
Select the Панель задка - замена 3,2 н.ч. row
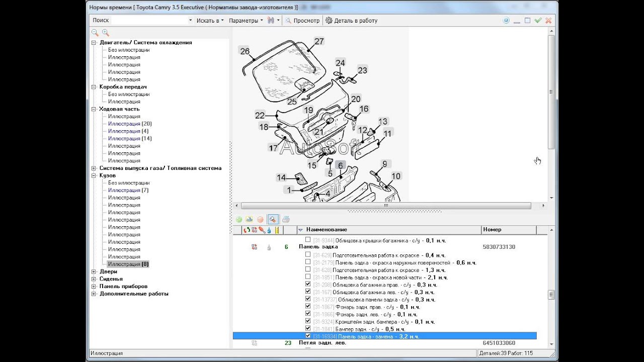(x=384, y=336)
